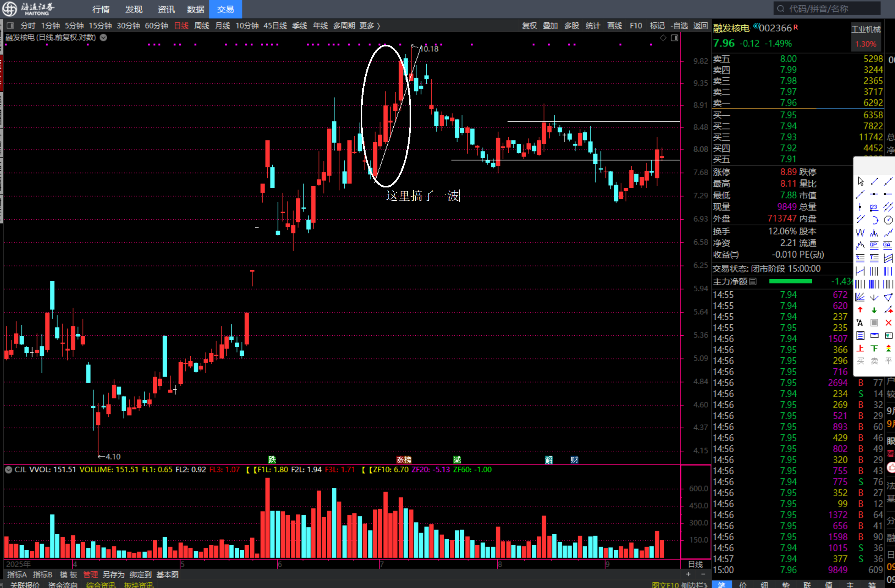
Task: Open the F10 company info
Action: click(636, 26)
